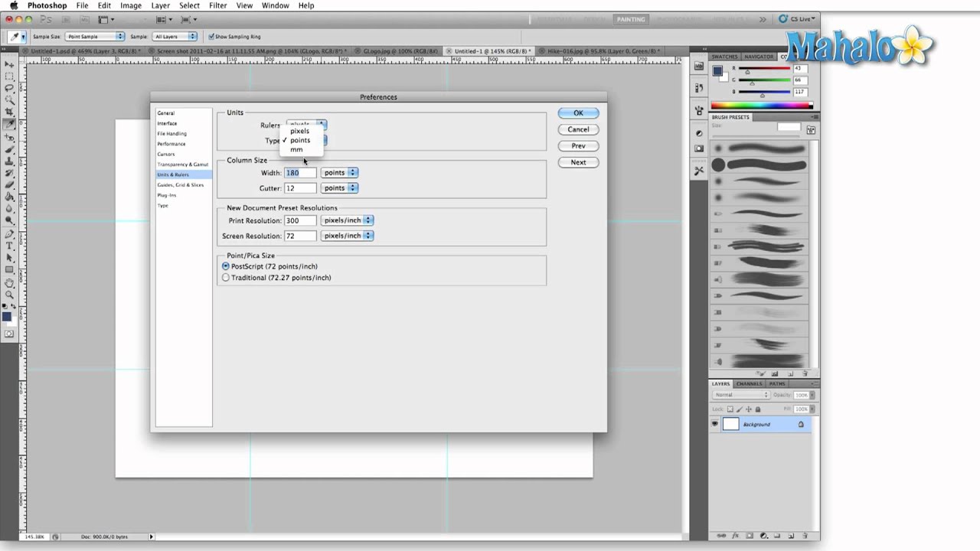Viewport: 980px width, 551px height.
Task: Click the Column Width input field
Action: (300, 173)
